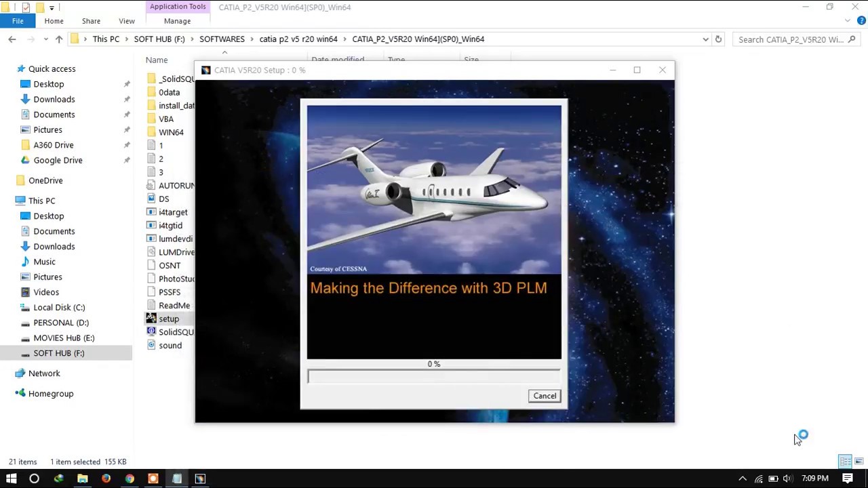Image resolution: width=868 pixels, height=488 pixels.
Task: Switch to the View ribbon tab
Action: click(126, 21)
